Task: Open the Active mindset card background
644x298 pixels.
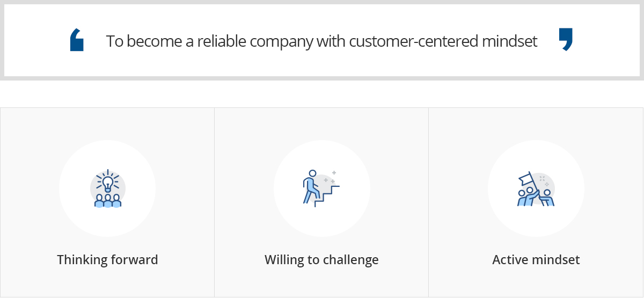Action: [x=536, y=202]
